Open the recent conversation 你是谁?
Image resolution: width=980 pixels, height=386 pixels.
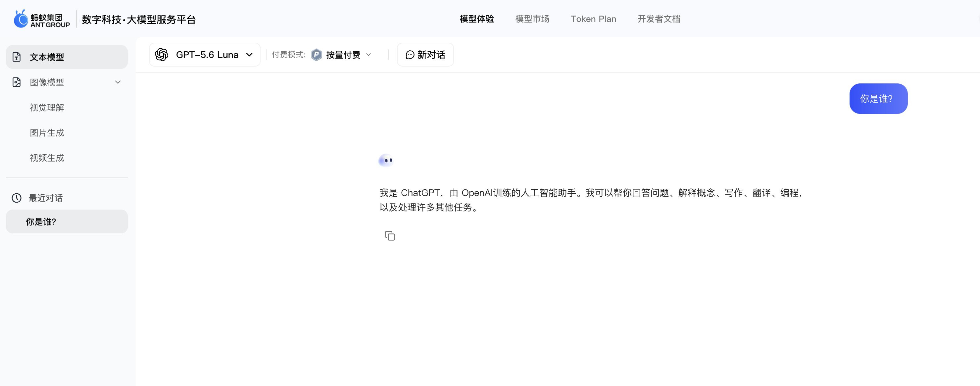67,222
